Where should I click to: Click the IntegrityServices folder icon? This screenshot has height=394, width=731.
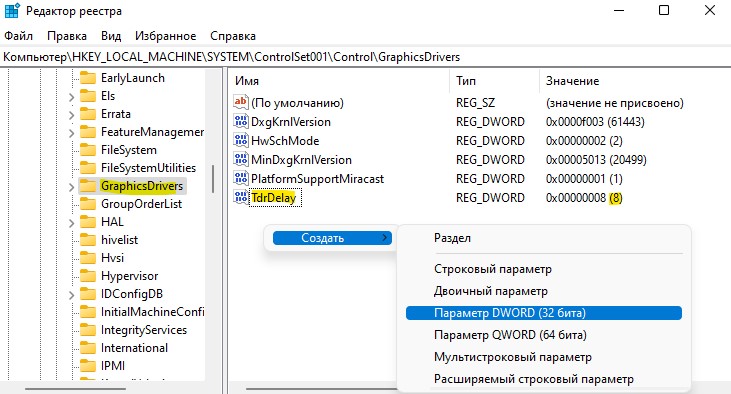(88, 330)
